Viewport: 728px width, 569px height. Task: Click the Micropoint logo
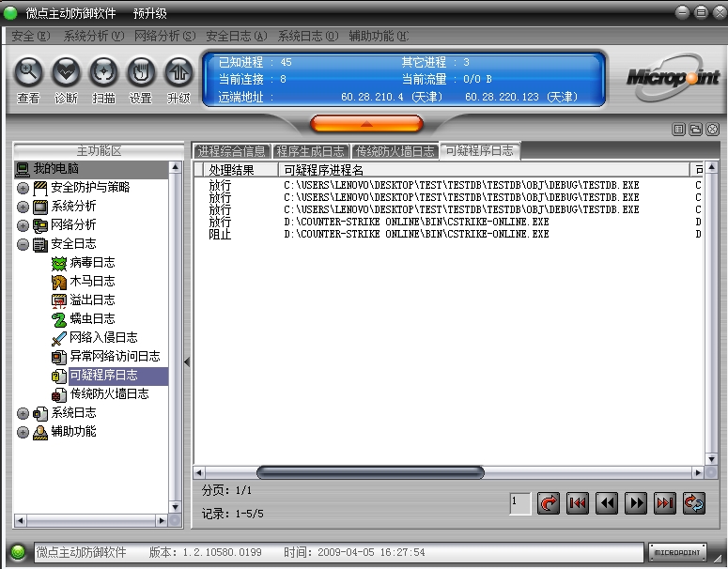[673, 78]
